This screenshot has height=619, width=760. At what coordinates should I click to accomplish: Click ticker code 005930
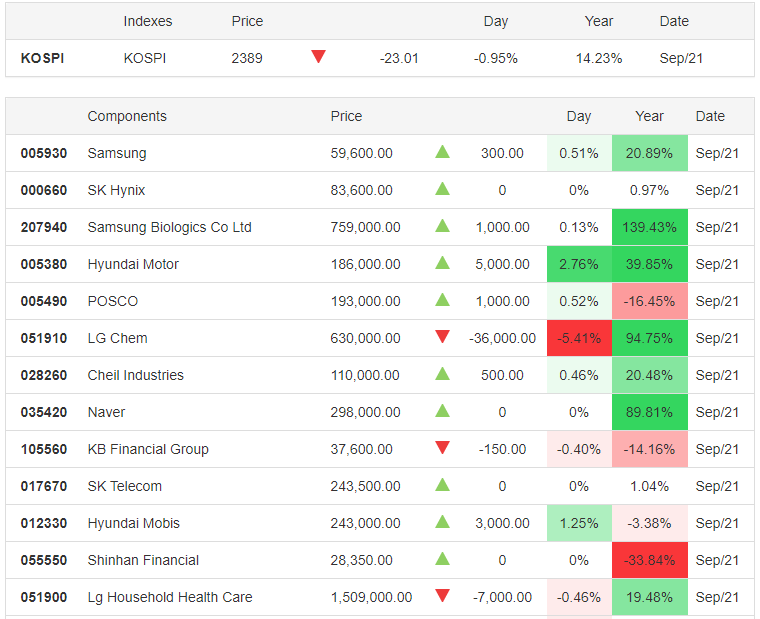point(44,153)
